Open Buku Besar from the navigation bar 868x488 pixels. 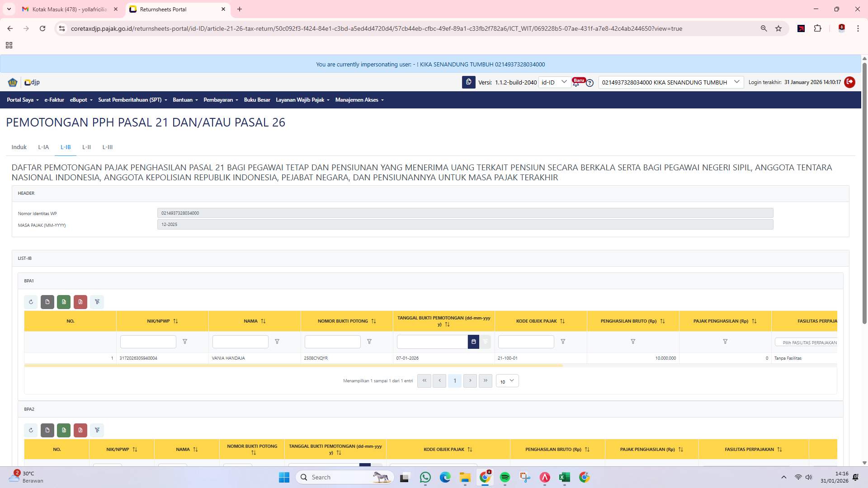tap(257, 100)
